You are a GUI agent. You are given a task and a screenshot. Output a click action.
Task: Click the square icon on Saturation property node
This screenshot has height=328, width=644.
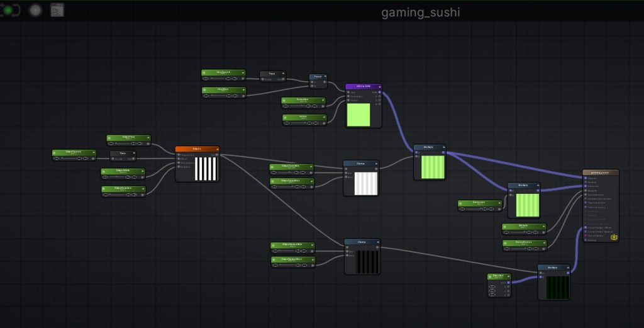coord(284,100)
